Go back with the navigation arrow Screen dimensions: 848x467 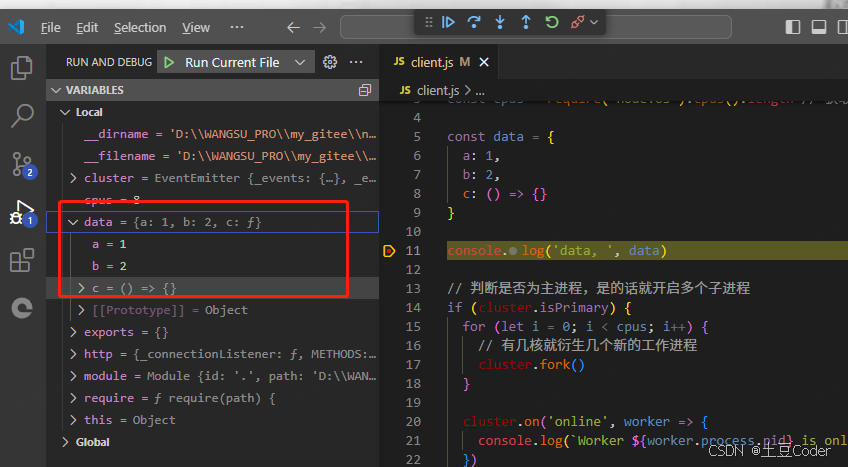(x=293, y=28)
